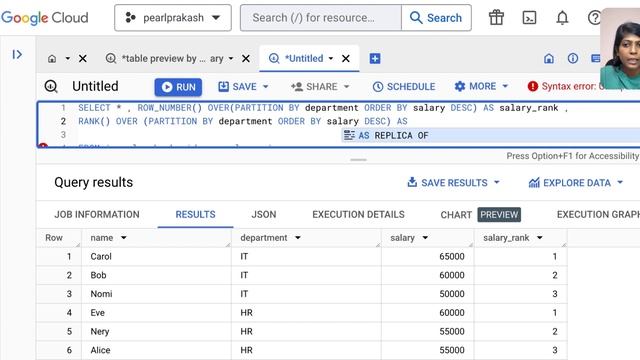Click the SHARE button

coord(314,87)
